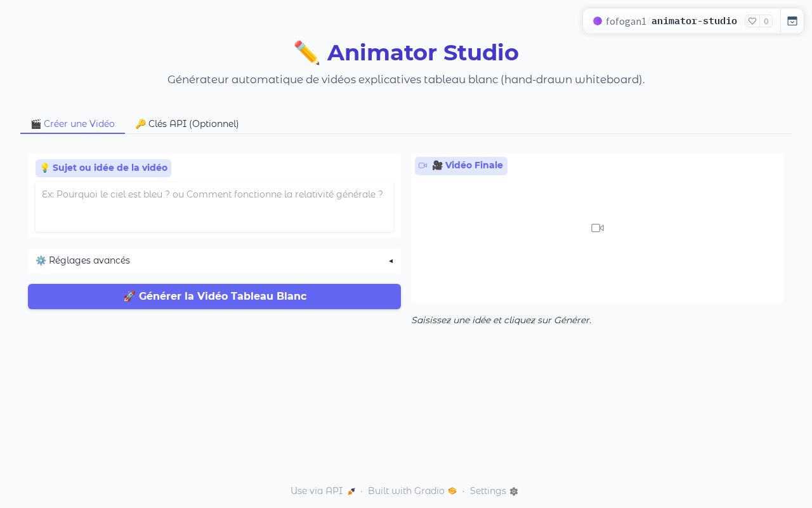Open the footer Settings link
Screen dimensions: 812x508
(494, 491)
